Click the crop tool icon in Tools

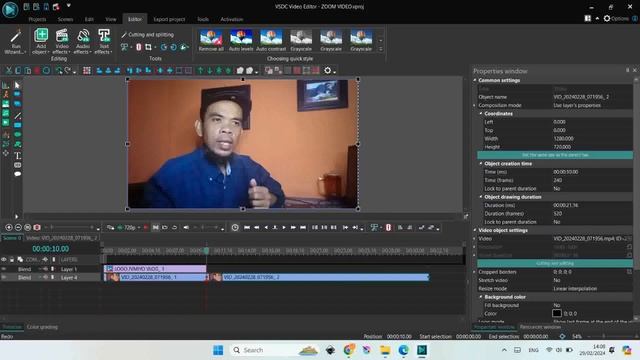pos(148,47)
